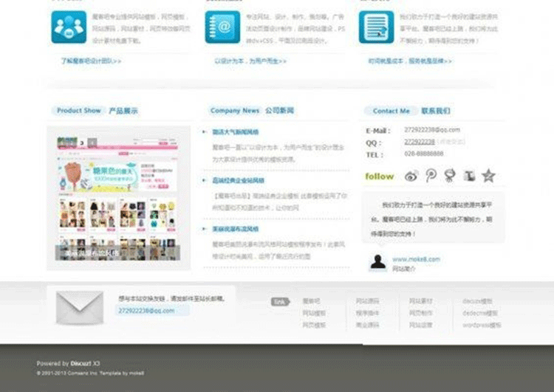Viewport: 554px width, 392px height.
Task: Click the star follow icon
Action: (x=488, y=176)
